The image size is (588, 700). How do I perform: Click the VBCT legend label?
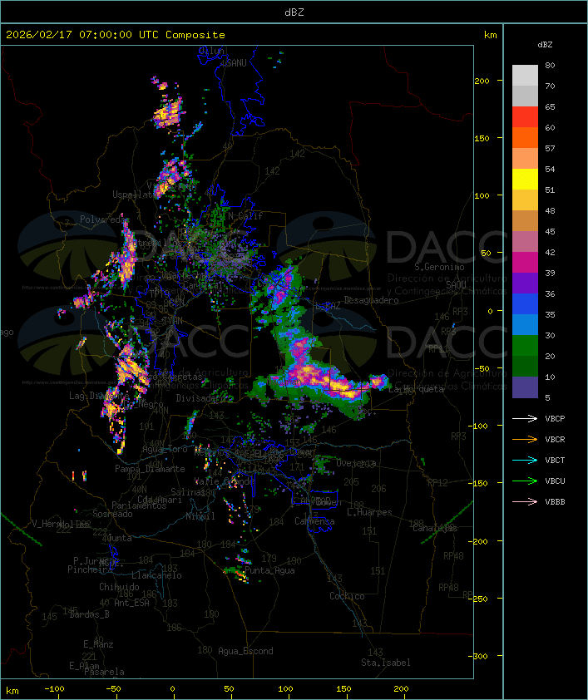tap(555, 461)
